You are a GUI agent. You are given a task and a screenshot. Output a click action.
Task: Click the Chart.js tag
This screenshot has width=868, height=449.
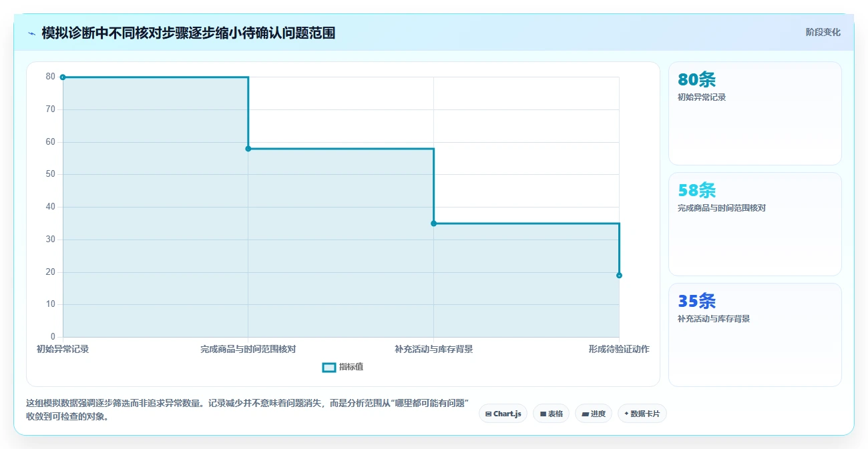pyautogui.click(x=503, y=414)
